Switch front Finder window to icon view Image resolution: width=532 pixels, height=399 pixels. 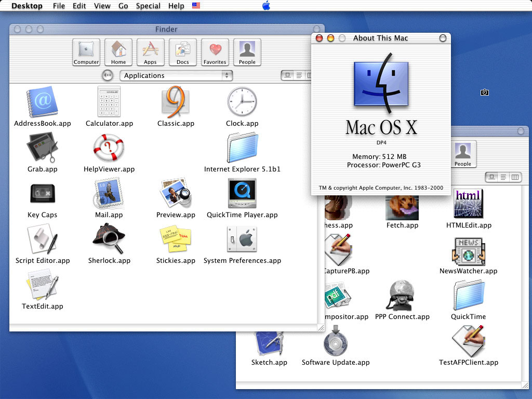pyautogui.click(x=287, y=75)
